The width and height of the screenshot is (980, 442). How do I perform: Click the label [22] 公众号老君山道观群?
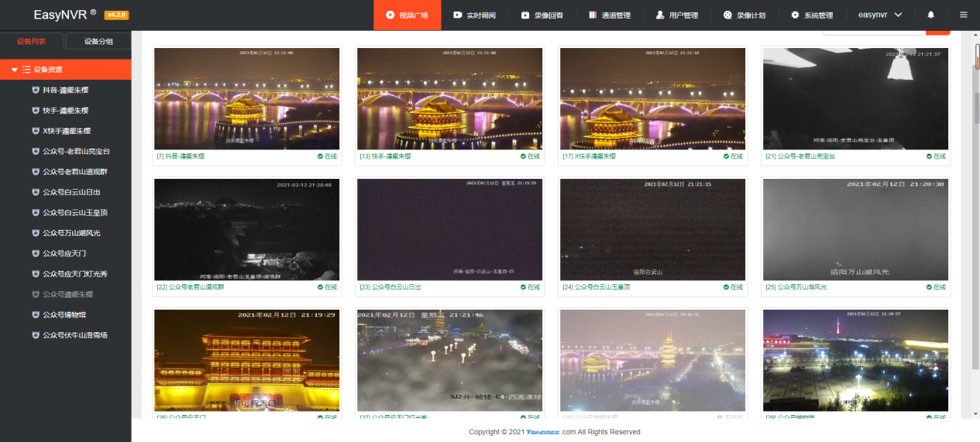pyautogui.click(x=190, y=287)
